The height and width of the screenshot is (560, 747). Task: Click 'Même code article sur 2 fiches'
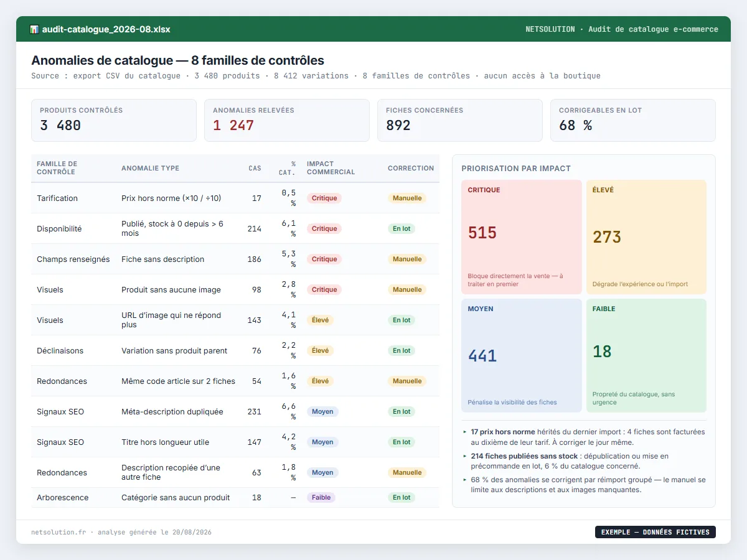pos(178,381)
